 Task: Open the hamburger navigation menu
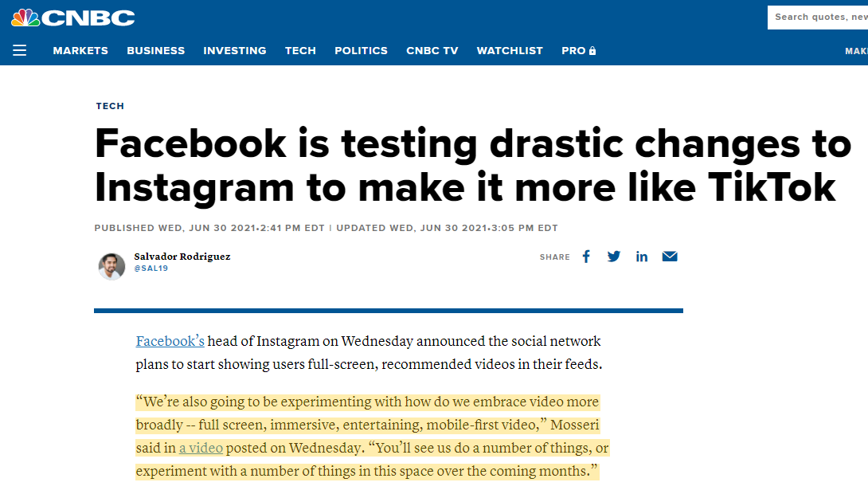click(19, 49)
